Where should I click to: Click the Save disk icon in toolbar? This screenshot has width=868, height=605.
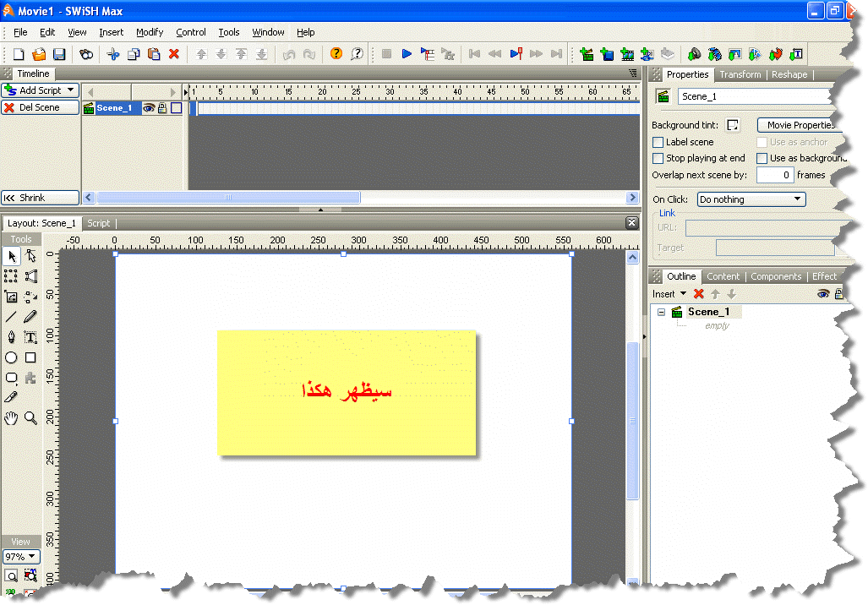pos(59,54)
